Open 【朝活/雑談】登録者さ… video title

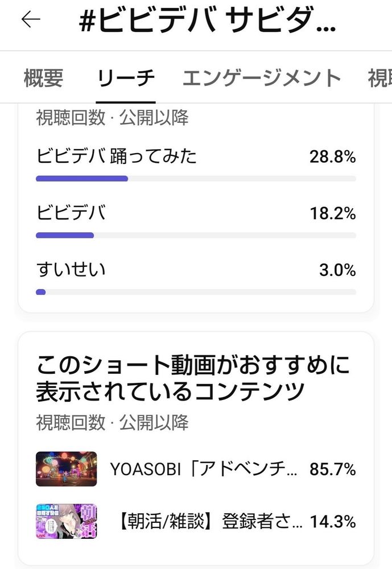pos(210,521)
